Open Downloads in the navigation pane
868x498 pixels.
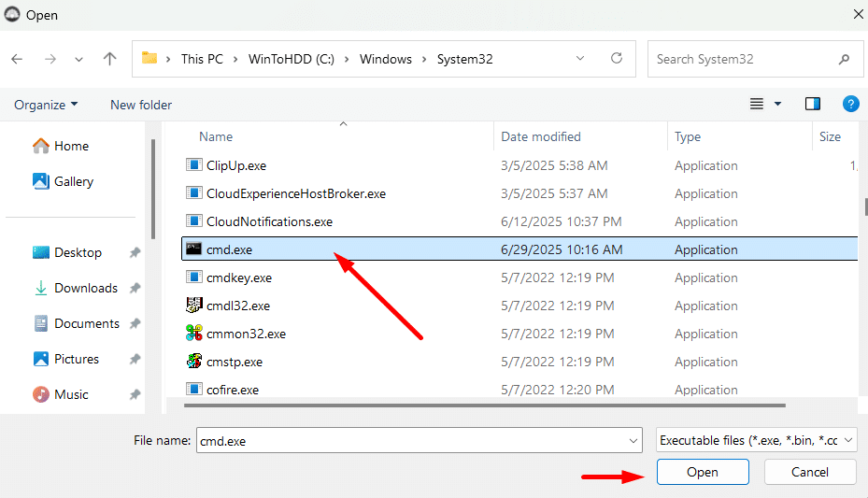point(76,288)
